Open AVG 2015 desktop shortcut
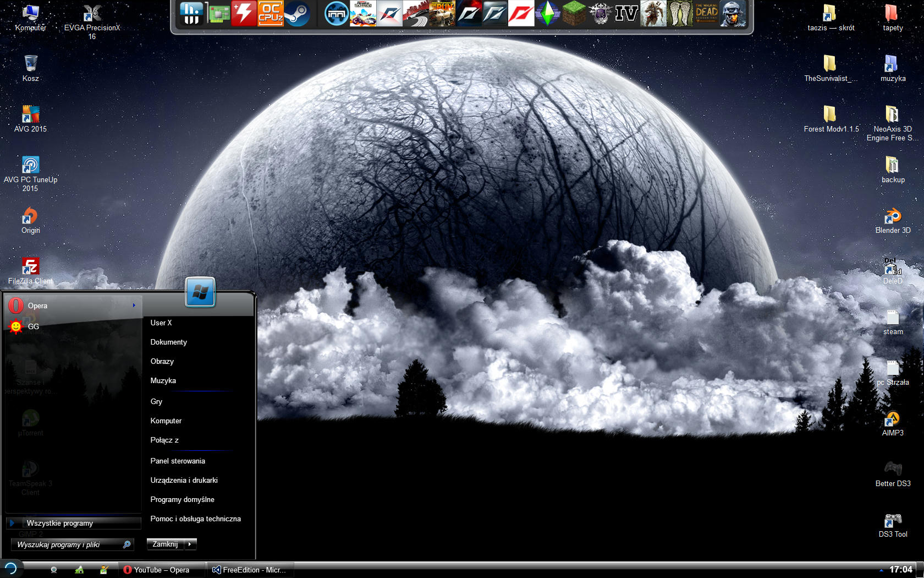Viewport: 924px width, 578px height. click(30, 119)
